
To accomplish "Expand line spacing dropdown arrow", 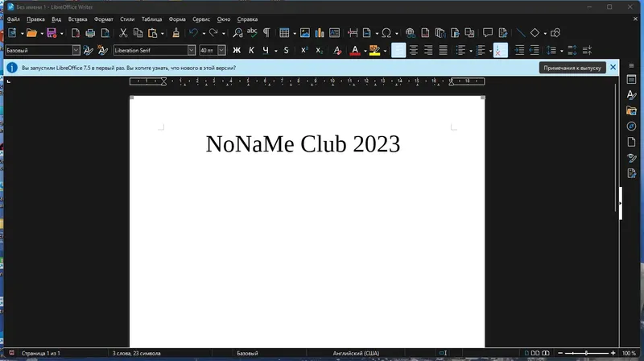I will [x=561, y=51].
